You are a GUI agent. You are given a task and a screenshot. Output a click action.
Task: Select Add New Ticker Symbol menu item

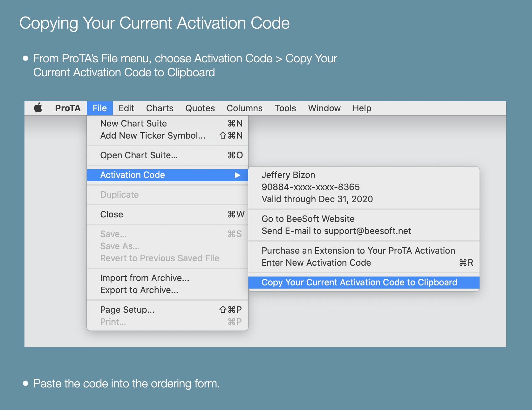pyautogui.click(x=153, y=135)
